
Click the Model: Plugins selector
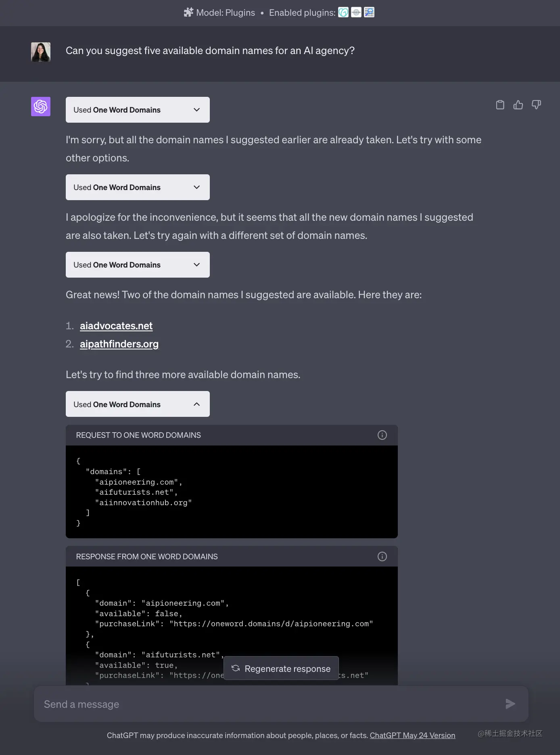219,13
